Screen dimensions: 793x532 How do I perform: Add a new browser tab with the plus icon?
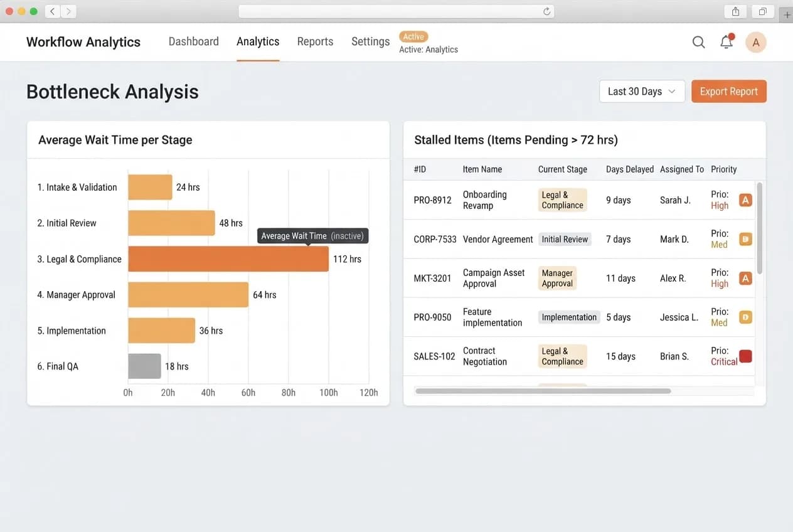pos(787,14)
